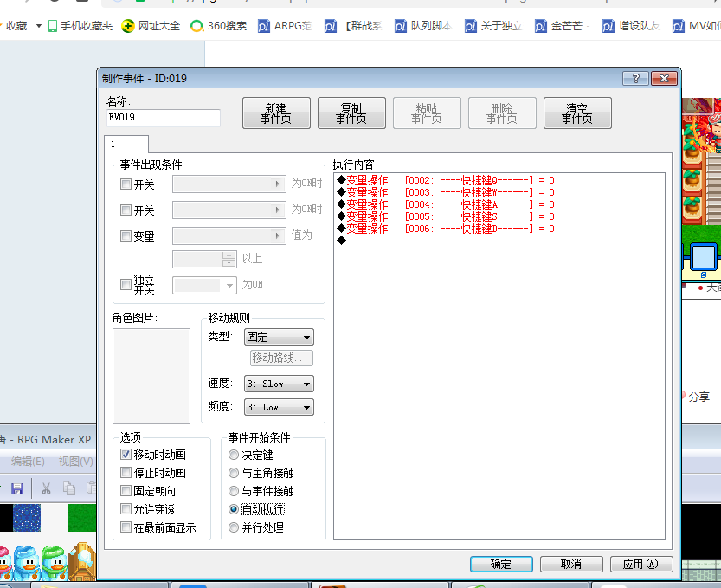Click the 名称 field containing EV019
Viewport: 721px width, 588px height.
tap(164, 118)
